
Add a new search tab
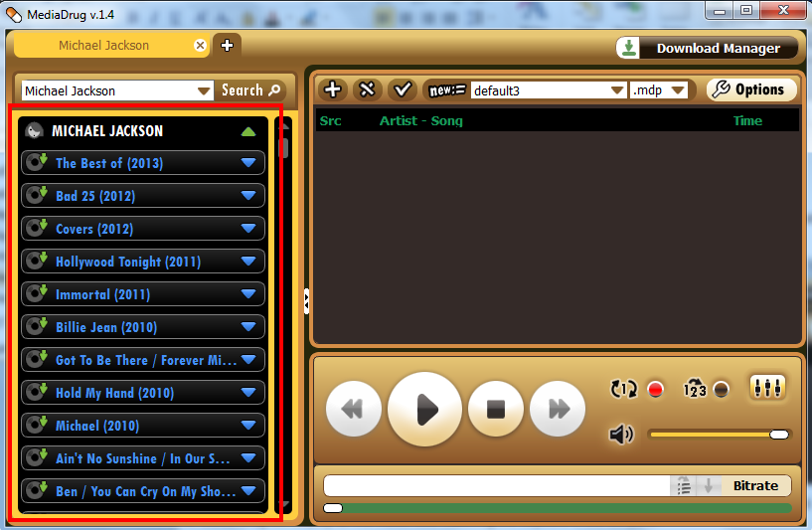tap(227, 46)
